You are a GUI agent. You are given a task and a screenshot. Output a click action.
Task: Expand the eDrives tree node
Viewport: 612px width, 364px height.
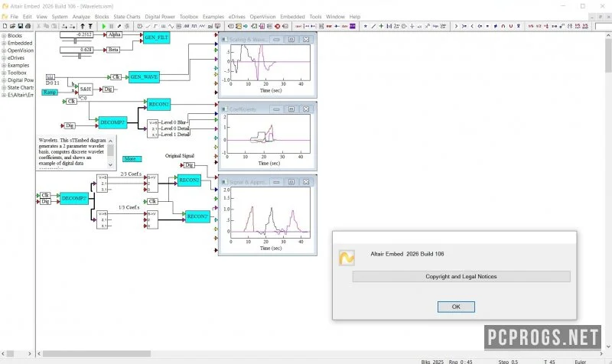(x=4, y=58)
